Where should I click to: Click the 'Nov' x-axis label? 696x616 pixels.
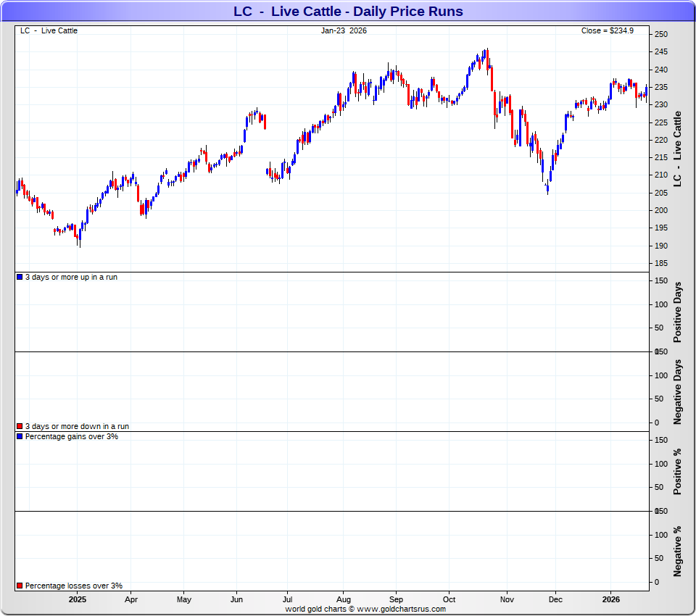click(507, 599)
